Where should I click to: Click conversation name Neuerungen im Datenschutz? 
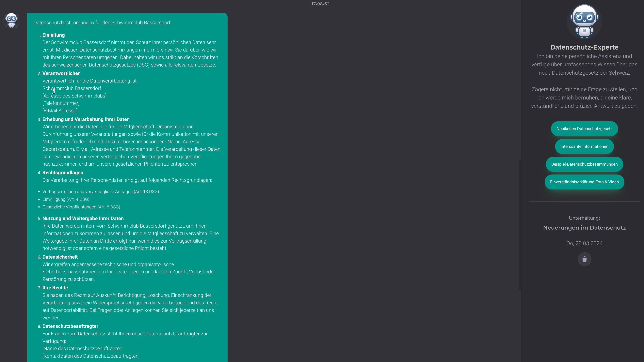pos(584,228)
